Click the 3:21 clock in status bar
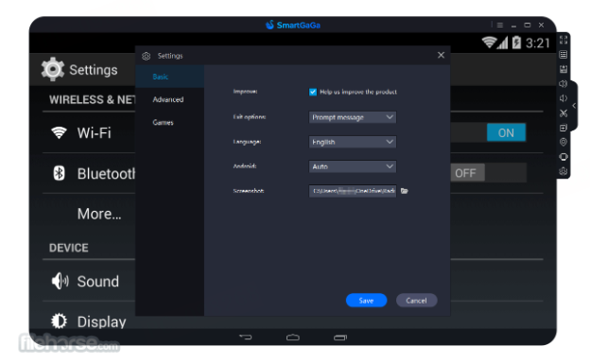 (x=538, y=43)
